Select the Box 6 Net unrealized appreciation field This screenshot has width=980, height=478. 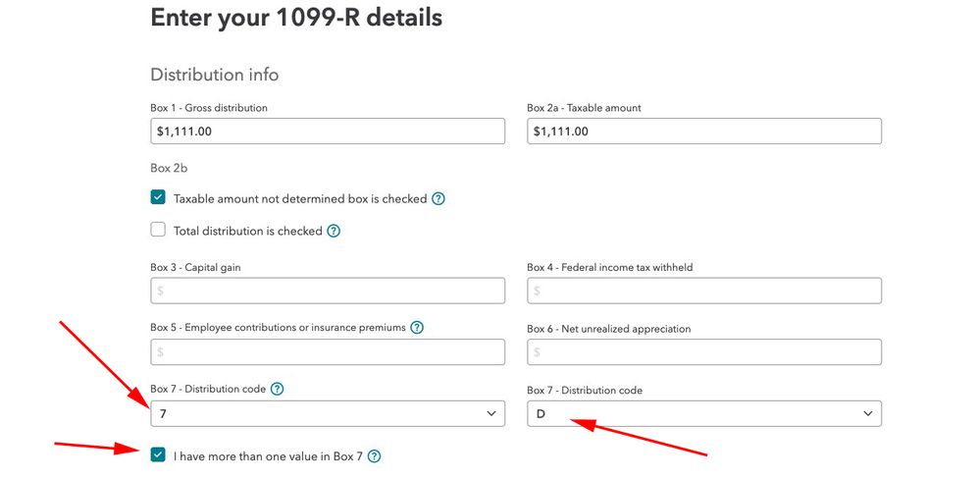(x=703, y=351)
